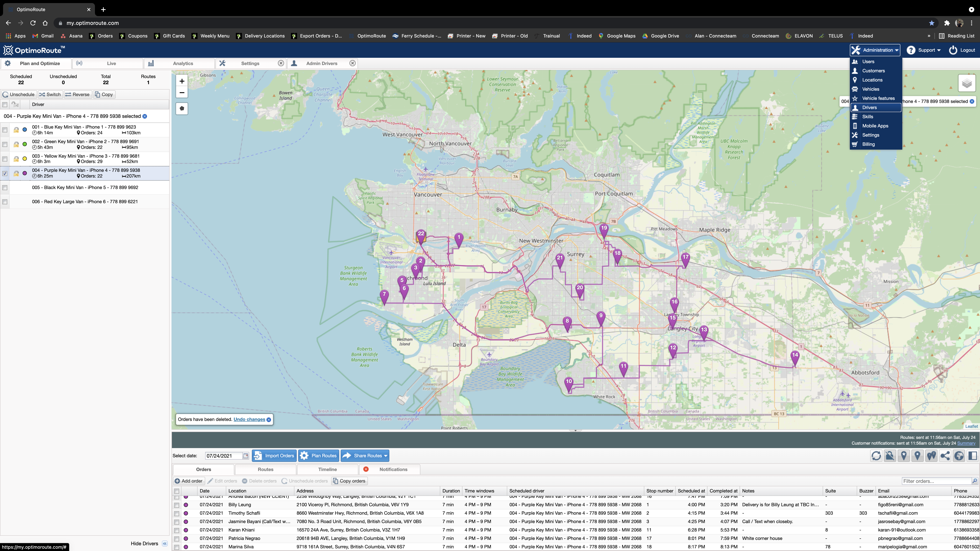
Task: Expand the Share Routes dropdown
Action: [x=385, y=456]
